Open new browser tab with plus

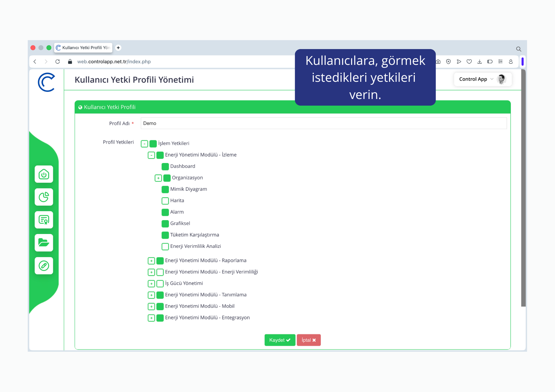(118, 48)
